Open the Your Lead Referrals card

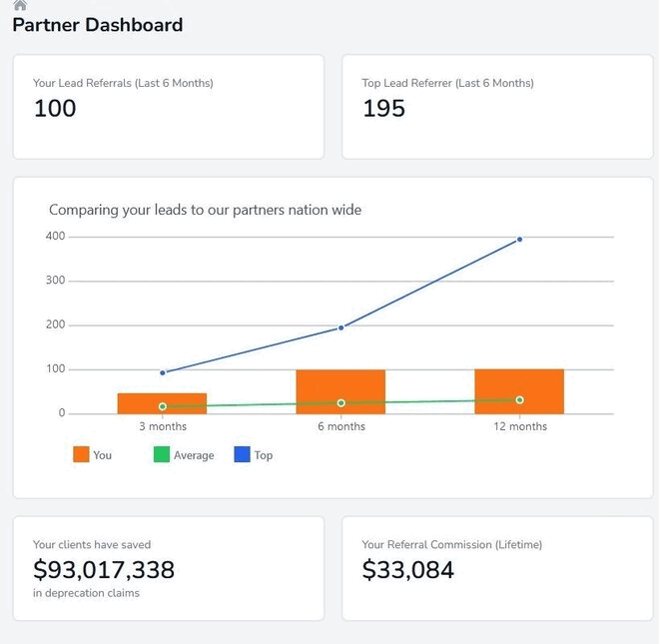click(168, 106)
